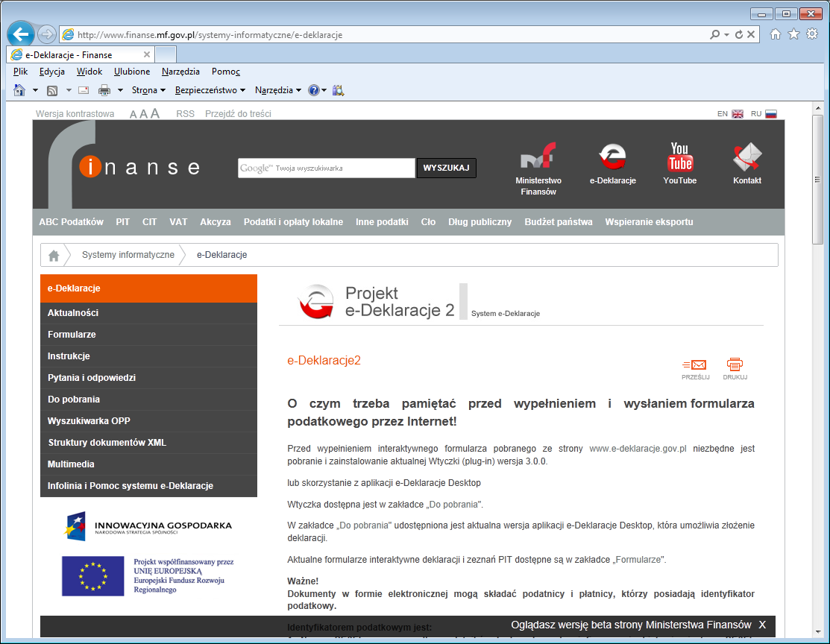
Task: Close the e-Deklaracje - Finanse tab
Action: (x=147, y=54)
